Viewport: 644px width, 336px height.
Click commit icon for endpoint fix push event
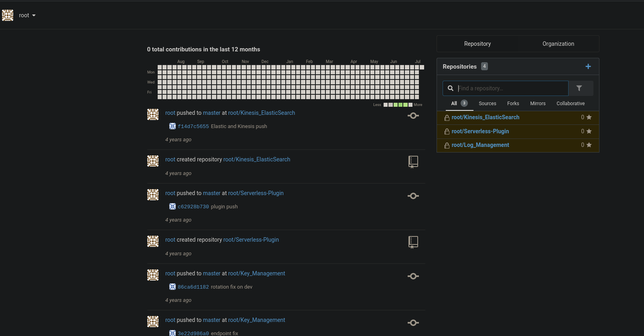(x=413, y=323)
